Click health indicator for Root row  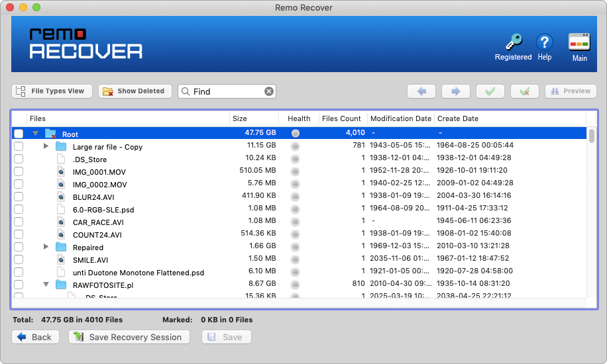coord(296,133)
